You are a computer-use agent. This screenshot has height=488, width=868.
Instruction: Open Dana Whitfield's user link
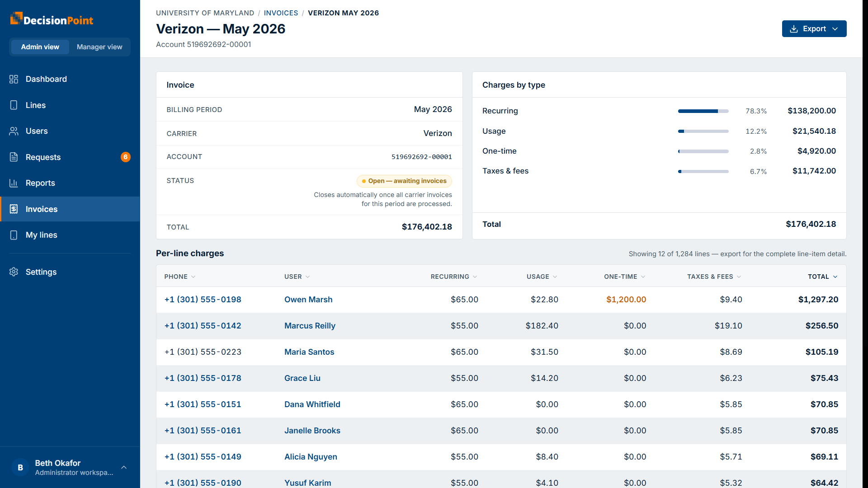(312, 404)
